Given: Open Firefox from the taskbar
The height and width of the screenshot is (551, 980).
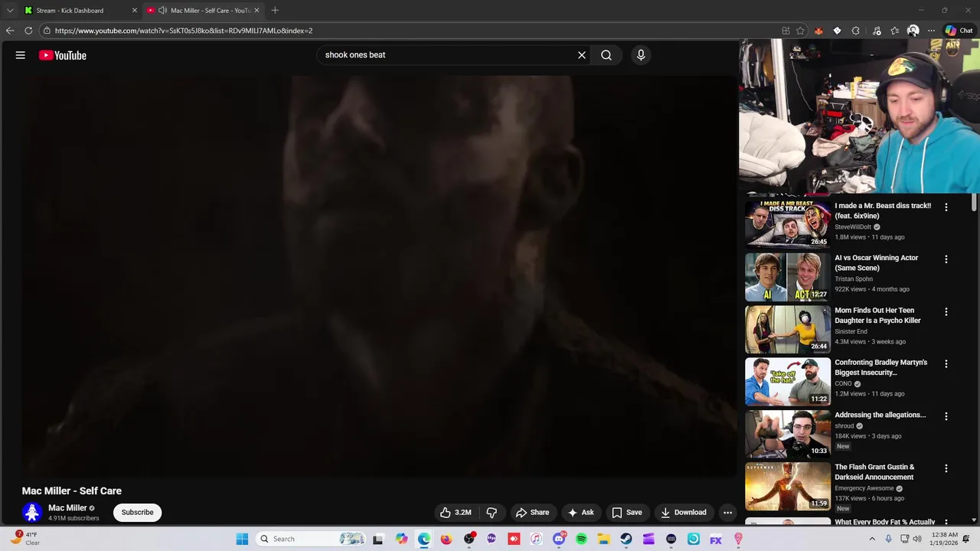Looking at the screenshot, I should [446, 539].
